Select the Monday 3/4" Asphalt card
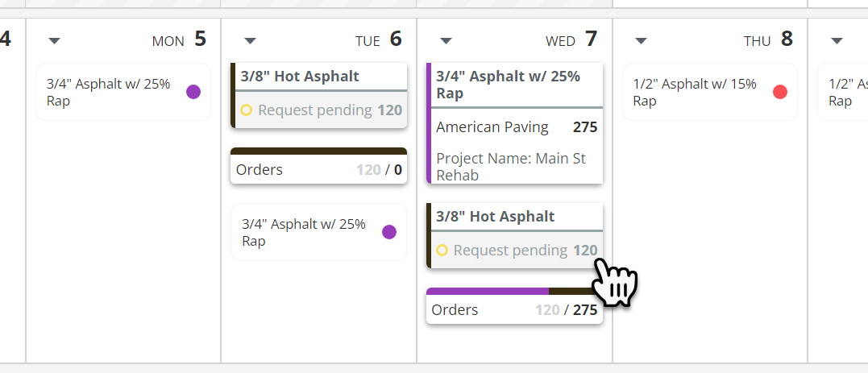868x373 pixels. click(109, 92)
